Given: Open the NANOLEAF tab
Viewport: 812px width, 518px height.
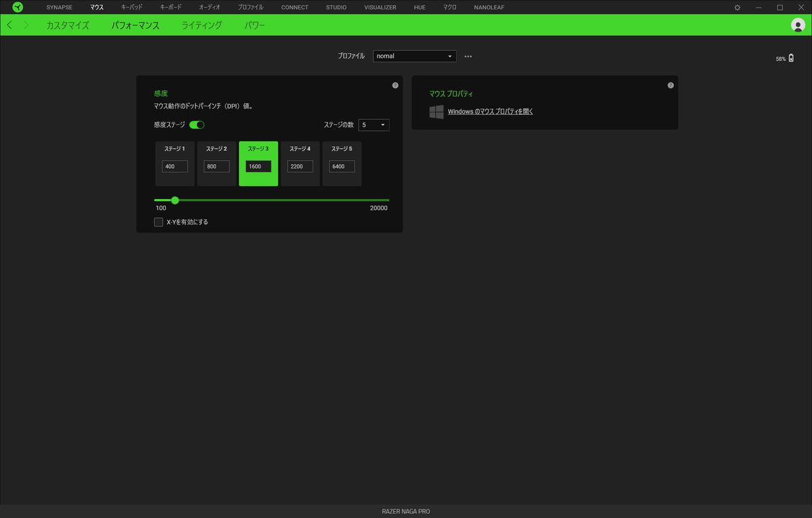Looking at the screenshot, I should tap(489, 7).
